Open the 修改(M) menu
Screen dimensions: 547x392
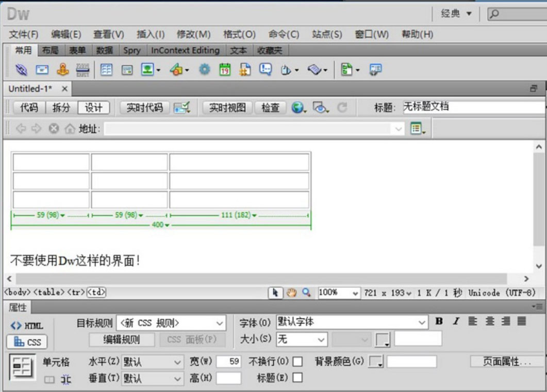point(193,35)
